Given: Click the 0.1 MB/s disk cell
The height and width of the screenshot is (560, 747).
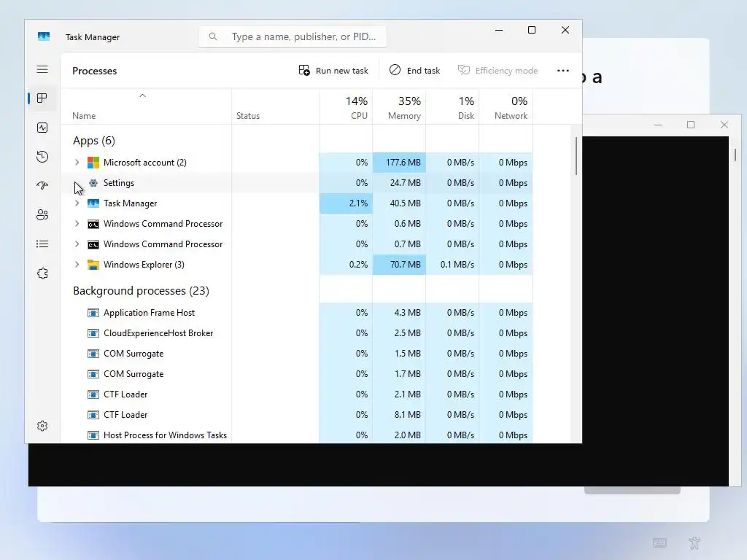Looking at the screenshot, I should 452,265.
